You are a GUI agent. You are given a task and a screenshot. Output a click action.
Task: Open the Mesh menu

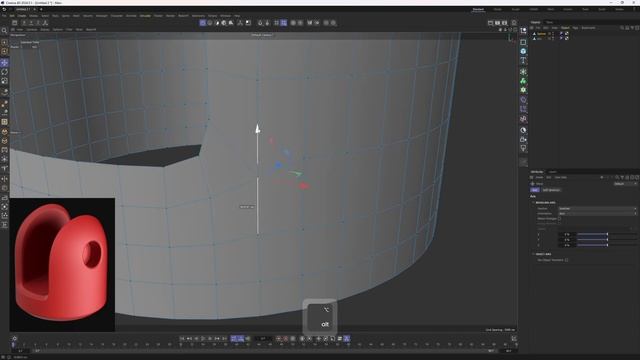tap(76, 16)
